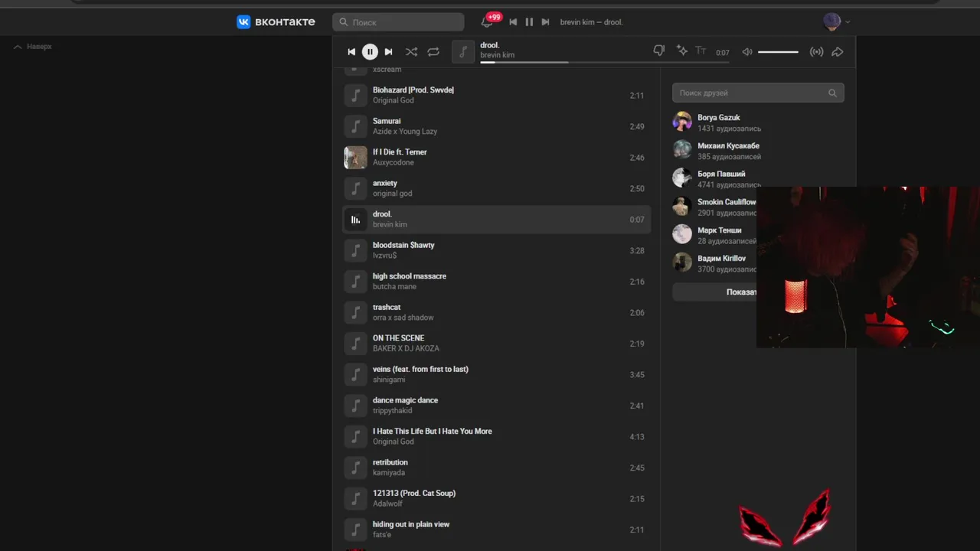Viewport: 980px width, 551px height.
Task: Click artist lvzvru$ under bloodstain $hawty
Action: pos(385,256)
